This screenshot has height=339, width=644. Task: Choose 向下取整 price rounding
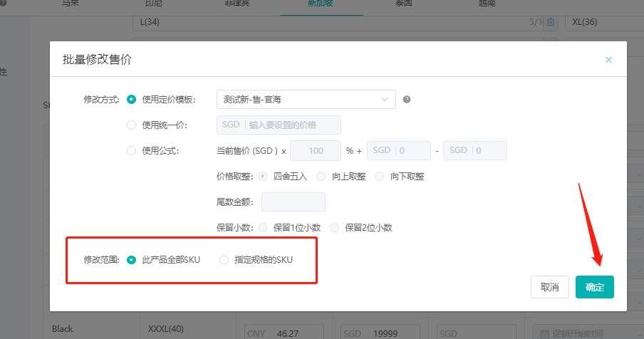tap(380, 177)
